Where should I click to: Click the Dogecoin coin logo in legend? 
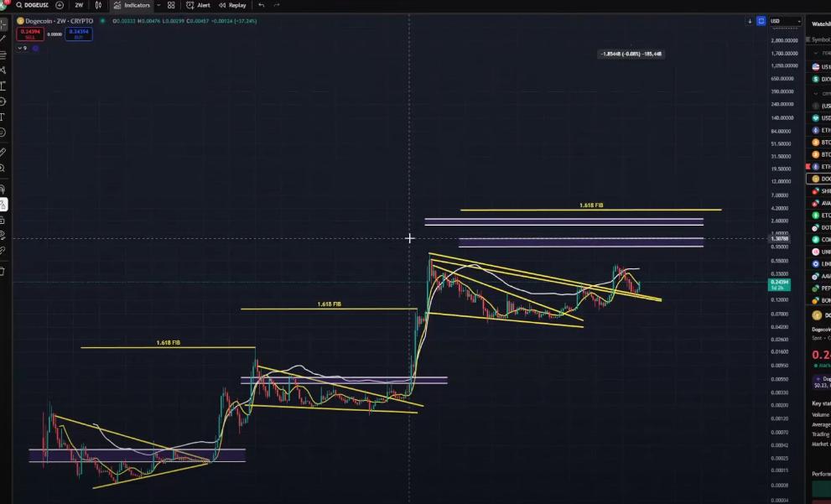(x=21, y=21)
